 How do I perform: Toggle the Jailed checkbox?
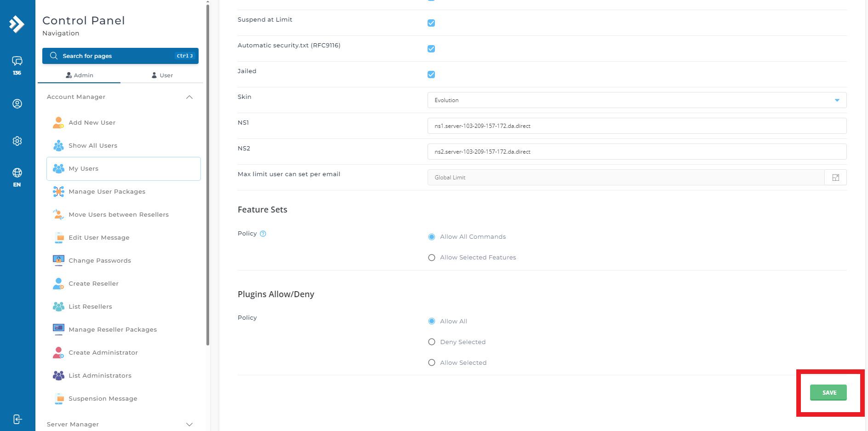coord(431,75)
